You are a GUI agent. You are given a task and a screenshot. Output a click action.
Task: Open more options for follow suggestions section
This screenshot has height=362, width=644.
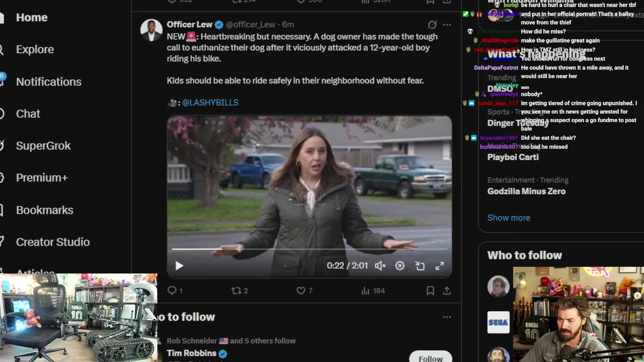[x=447, y=317]
